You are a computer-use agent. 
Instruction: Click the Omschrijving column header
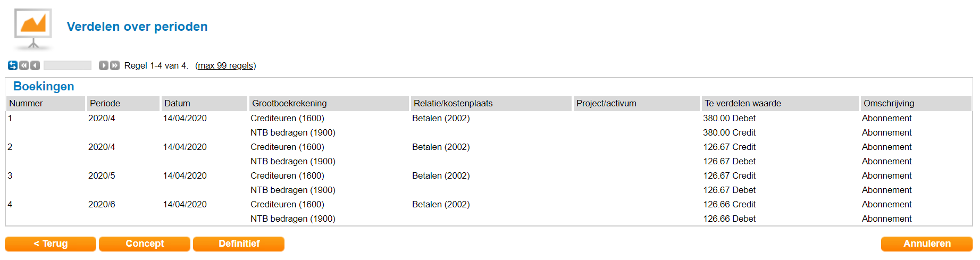(889, 103)
